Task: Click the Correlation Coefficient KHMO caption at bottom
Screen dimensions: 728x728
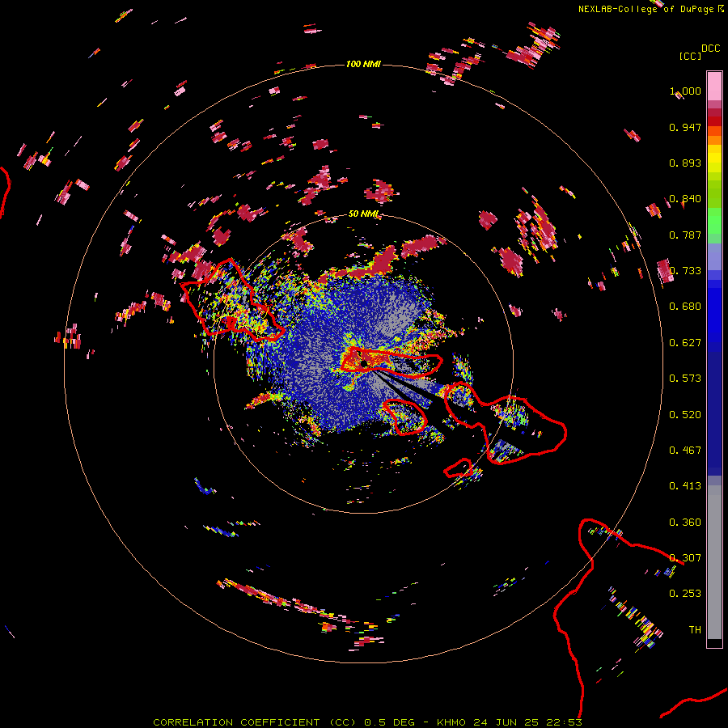Action: [367, 722]
